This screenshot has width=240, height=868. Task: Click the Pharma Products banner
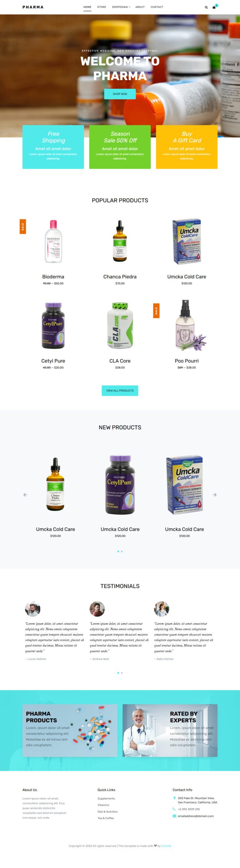tap(70, 730)
